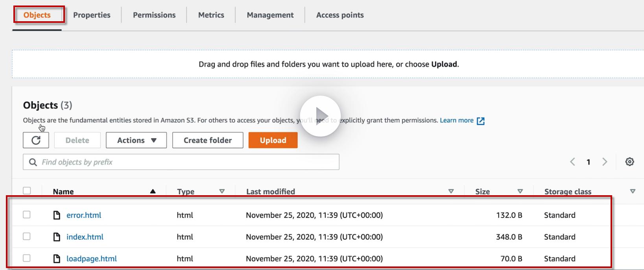Toggle the select-all checkbox in table header
The height and width of the screenshot is (270, 644).
click(27, 191)
